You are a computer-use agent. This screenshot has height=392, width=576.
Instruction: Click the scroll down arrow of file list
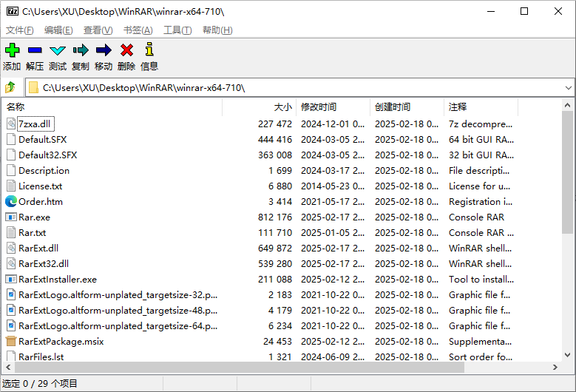pos(568,355)
